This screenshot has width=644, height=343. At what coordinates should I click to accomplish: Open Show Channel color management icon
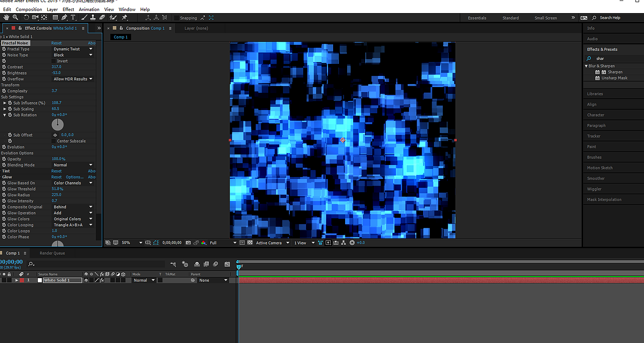[204, 242]
